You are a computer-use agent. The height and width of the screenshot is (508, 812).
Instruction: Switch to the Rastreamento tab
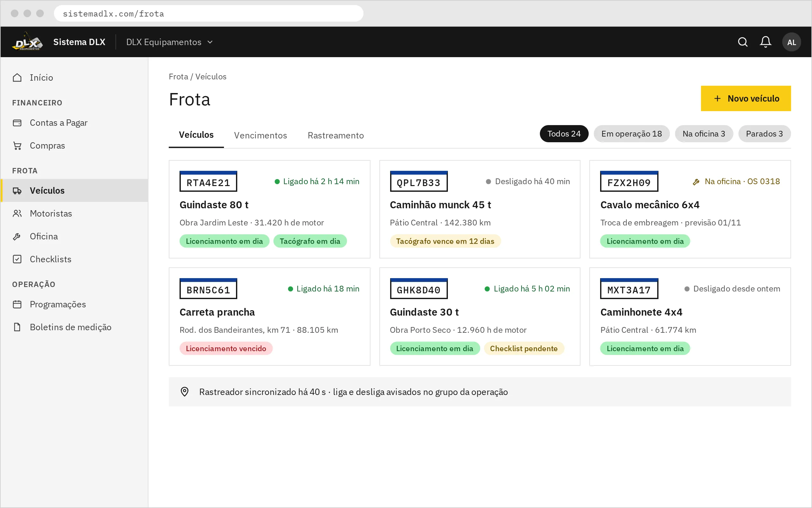pos(336,135)
